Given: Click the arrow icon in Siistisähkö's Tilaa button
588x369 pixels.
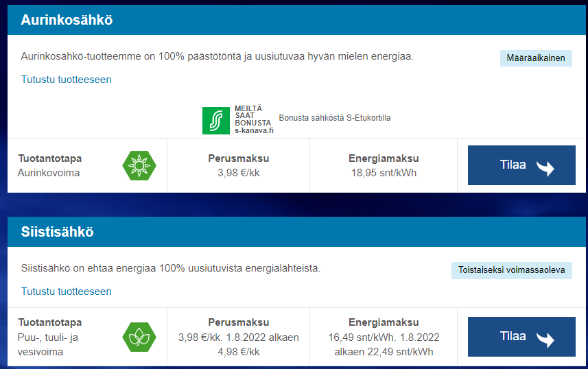Looking at the screenshot, I should pos(546,338).
